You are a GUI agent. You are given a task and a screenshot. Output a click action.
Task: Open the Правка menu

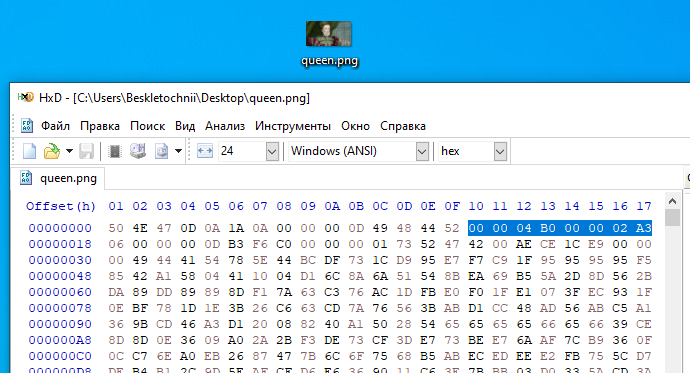coord(100,126)
